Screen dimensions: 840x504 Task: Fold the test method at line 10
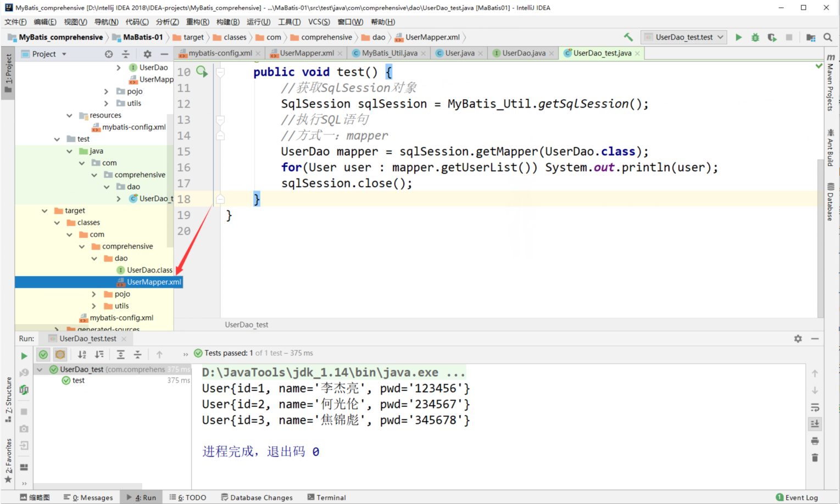[220, 72]
